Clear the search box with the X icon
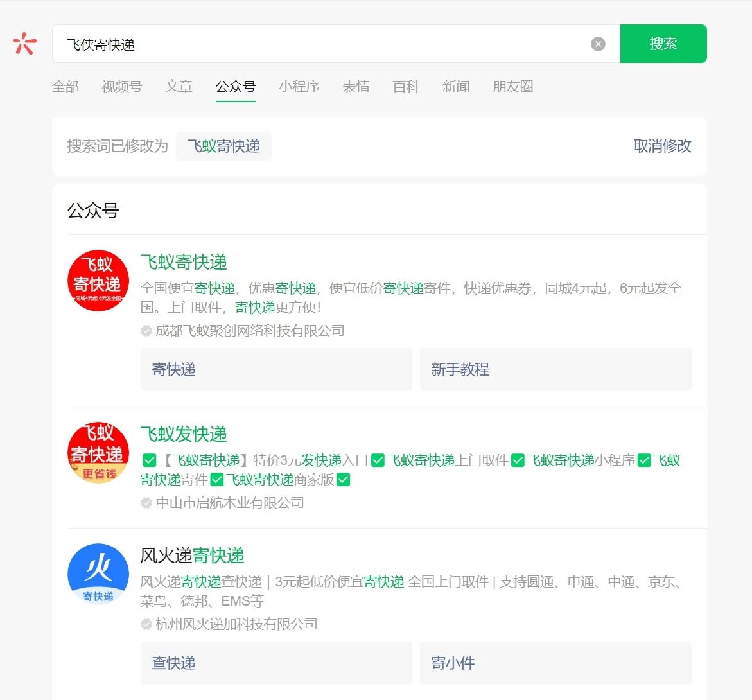The width and height of the screenshot is (752, 700). [x=598, y=44]
